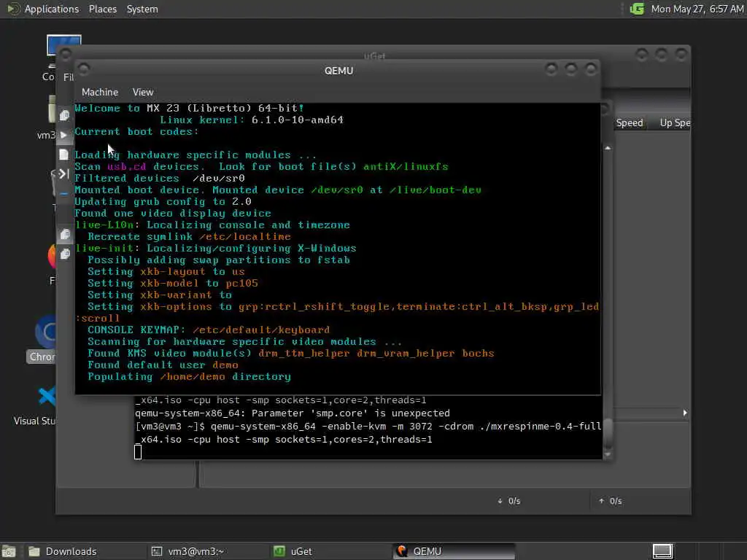Select the Queuing document icon in uGet sidebar
Image resolution: width=747 pixels, height=560 pixels.
click(x=63, y=155)
